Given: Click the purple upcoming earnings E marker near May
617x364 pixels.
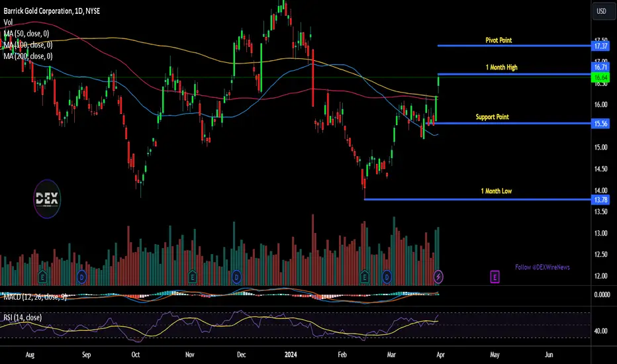Looking at the screenshot, I should [495, 277].
